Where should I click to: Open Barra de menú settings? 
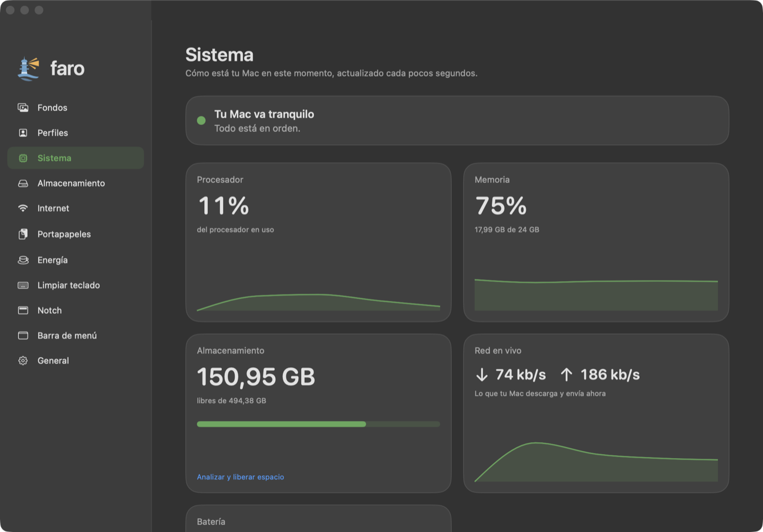click(76, 336)
